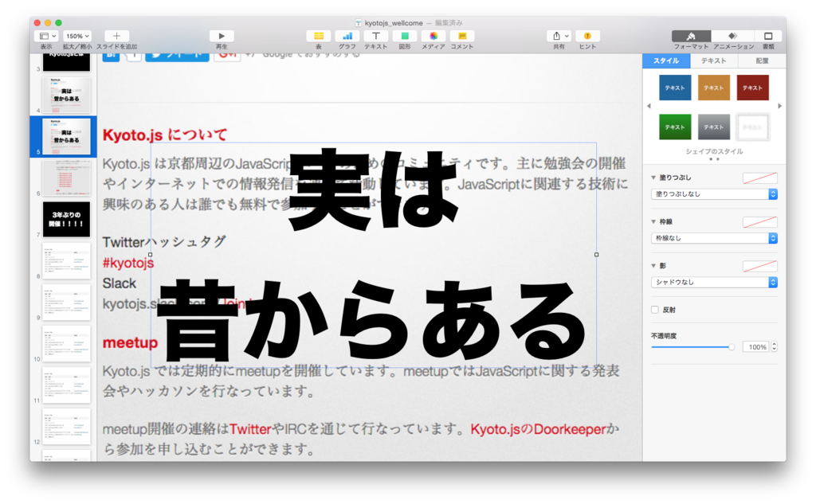Open the メディア media browser icon
The image size is (816, 504).
(433, 36)
